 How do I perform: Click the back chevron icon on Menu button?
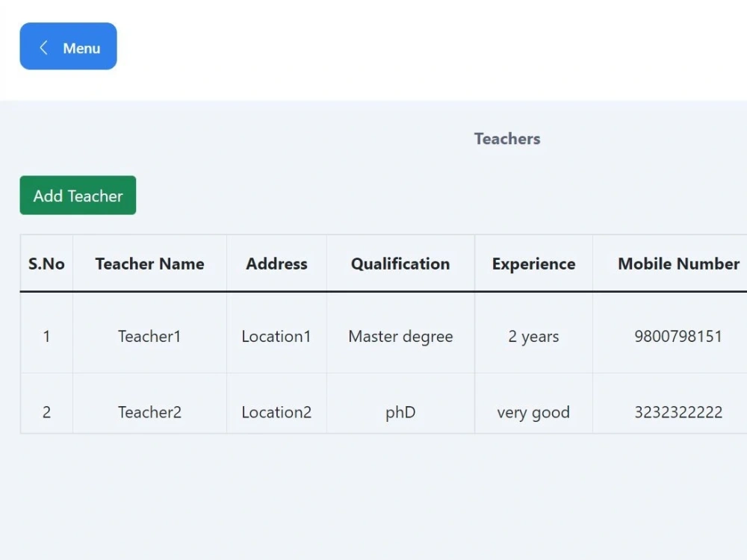point(43,47)
